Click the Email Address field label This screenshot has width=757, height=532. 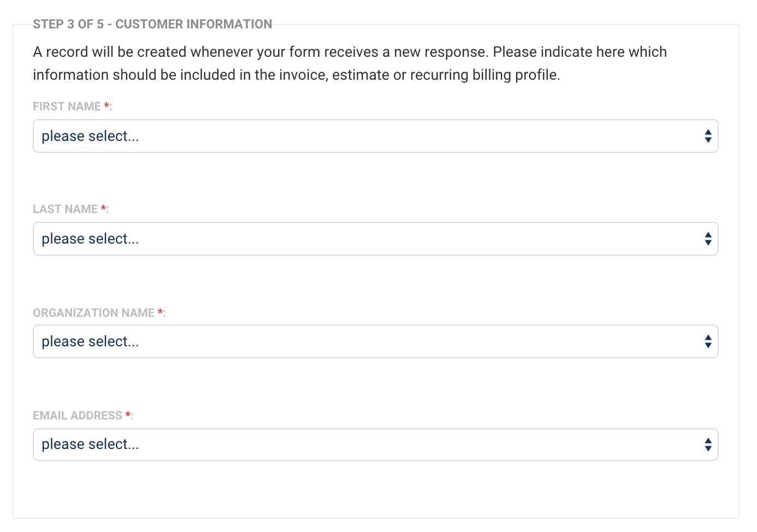(77, 416)
